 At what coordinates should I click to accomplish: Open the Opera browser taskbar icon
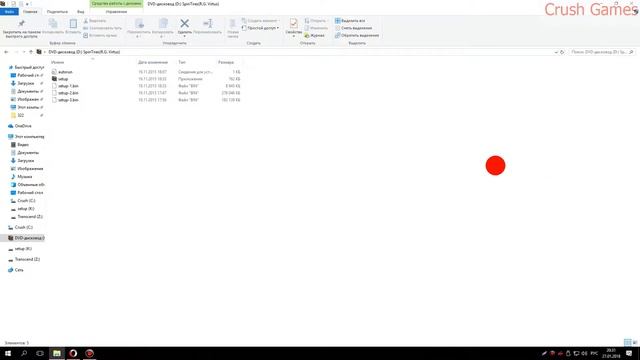point(73,353)
